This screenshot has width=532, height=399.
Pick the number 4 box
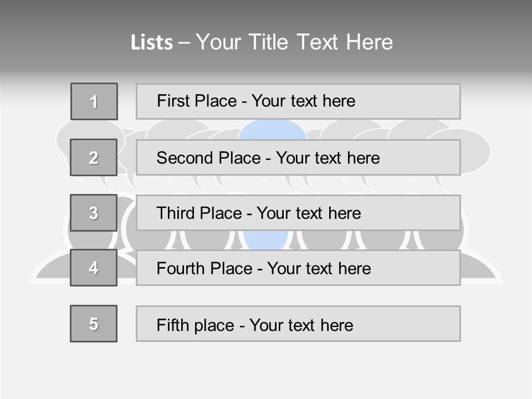[94, 268]
